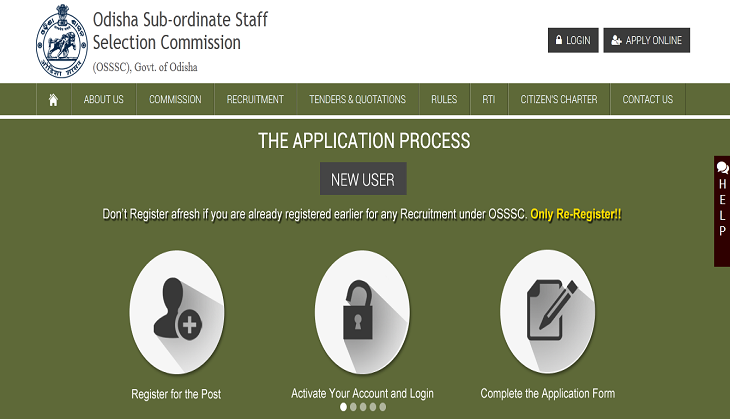Click THE APPLICATION PROCESS heading

(x=364, y=141)
